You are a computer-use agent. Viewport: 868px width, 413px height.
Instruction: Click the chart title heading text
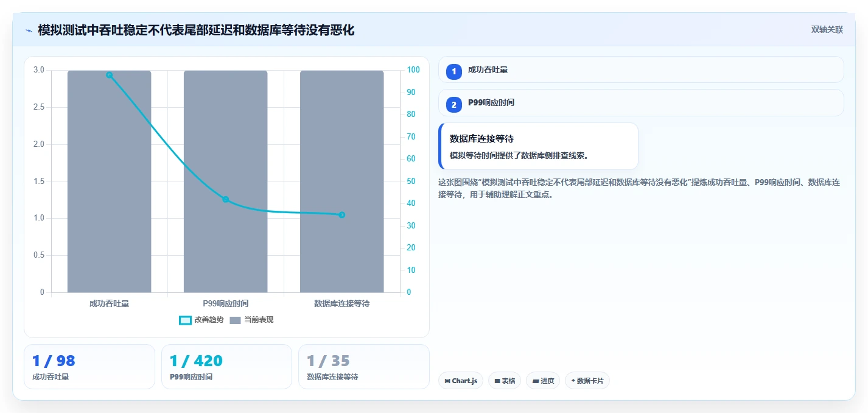[x=196, y=30]
